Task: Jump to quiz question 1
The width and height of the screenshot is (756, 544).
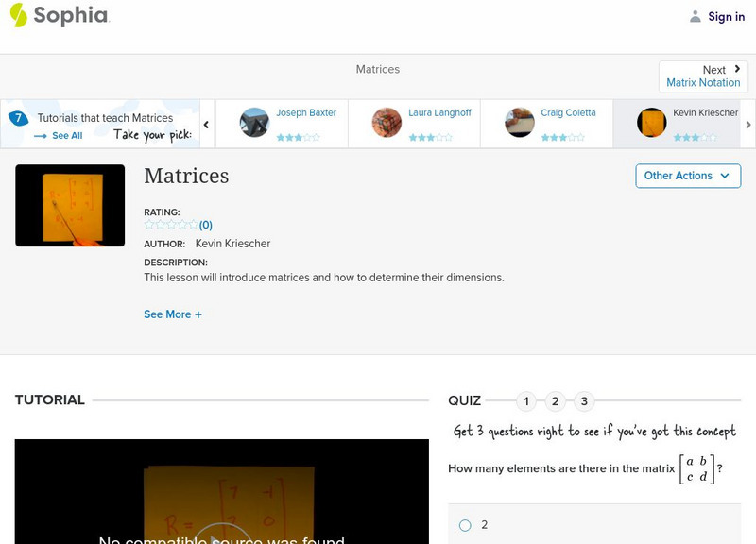Action: 526,400
